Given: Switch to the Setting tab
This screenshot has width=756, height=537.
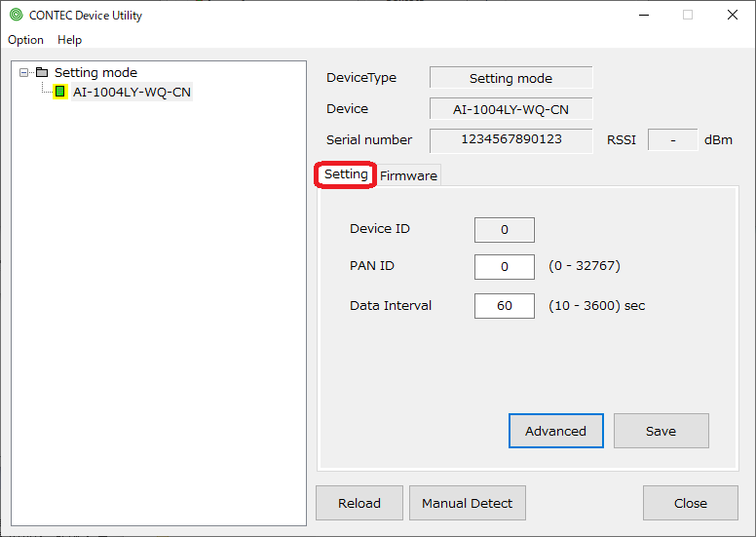Looking at the screenshot, I should (346, 174).
